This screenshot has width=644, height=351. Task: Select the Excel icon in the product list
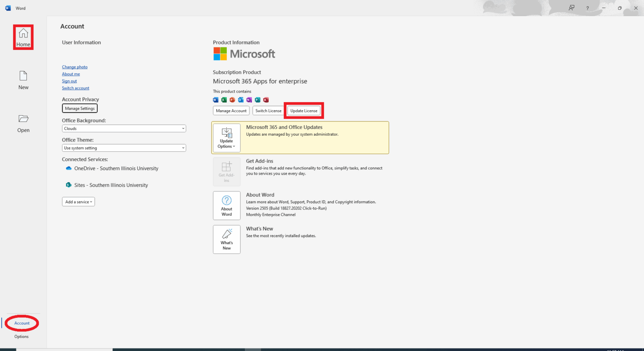pos(224,100)
